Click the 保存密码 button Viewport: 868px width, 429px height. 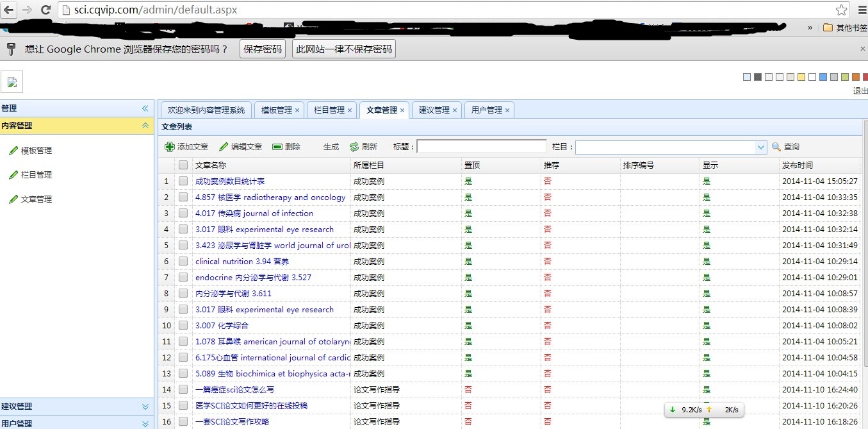[x=263, y=49]
